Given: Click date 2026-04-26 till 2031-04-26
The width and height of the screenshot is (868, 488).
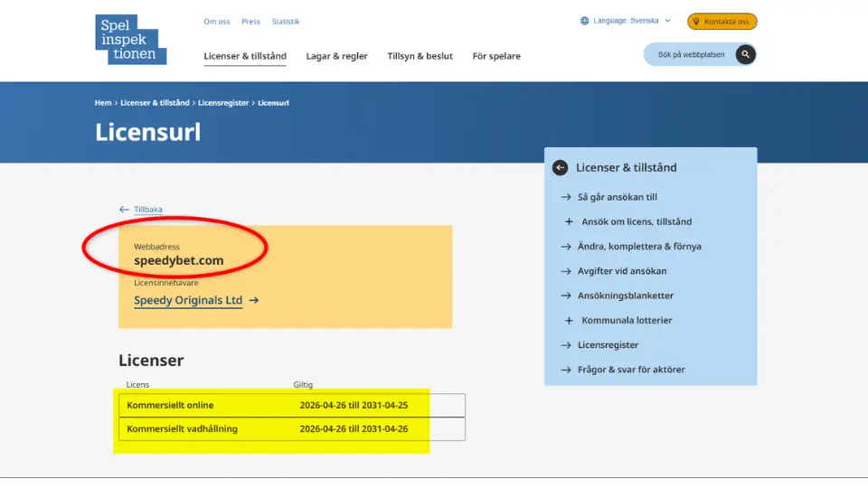Looking at the screenshot, I should 354,428.
